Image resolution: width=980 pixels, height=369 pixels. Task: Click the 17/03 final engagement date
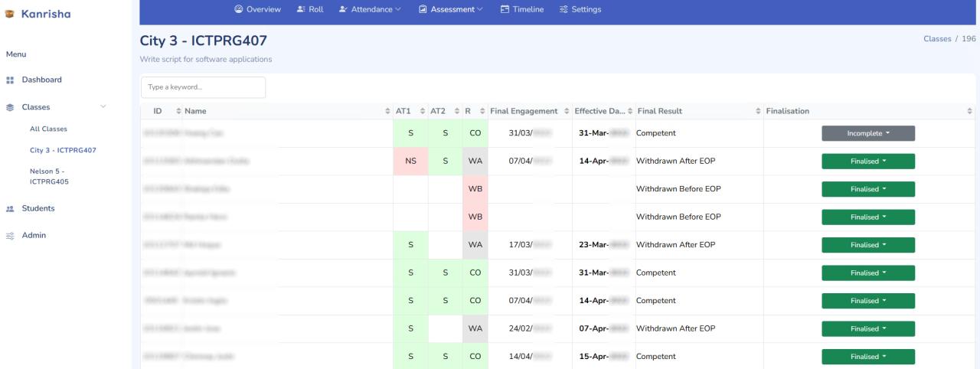pos(530,245)
